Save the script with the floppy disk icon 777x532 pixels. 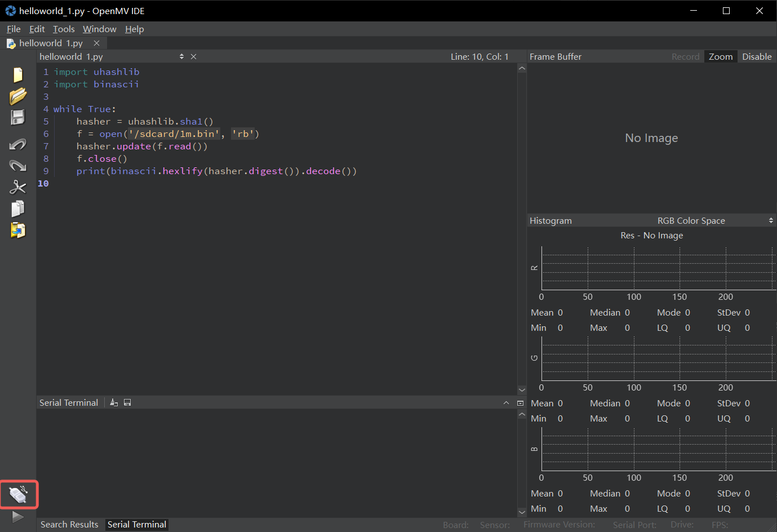point(17,117)
